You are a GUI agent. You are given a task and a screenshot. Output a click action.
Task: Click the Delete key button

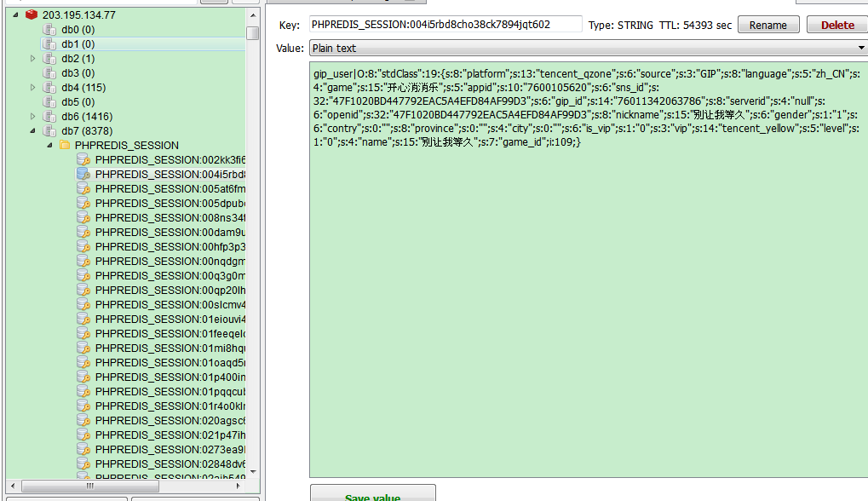(837, 25)
